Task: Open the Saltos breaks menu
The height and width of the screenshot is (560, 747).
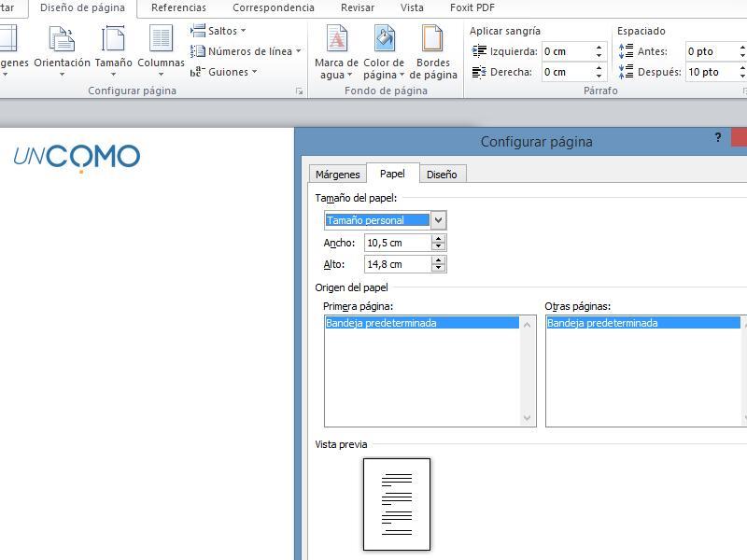Action: [x=220, y=31]
